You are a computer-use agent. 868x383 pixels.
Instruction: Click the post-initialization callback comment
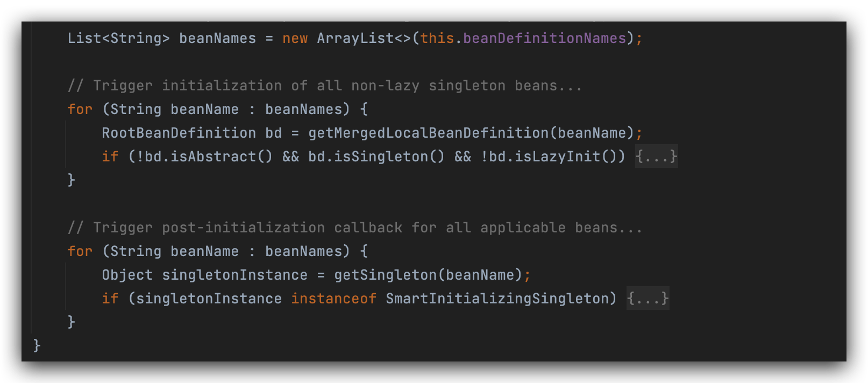click(355, 228)
